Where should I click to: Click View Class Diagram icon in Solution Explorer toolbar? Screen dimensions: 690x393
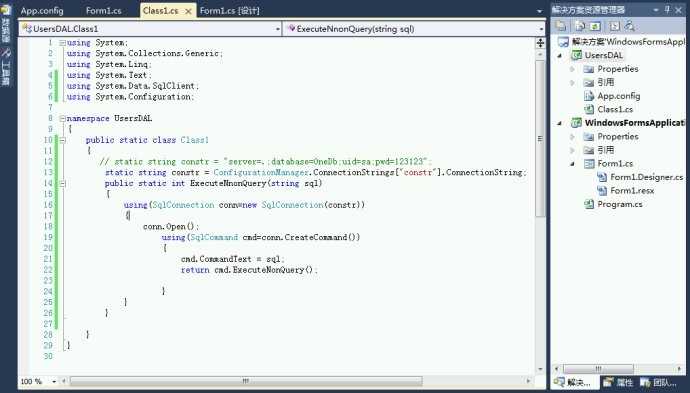pos(630,26)
